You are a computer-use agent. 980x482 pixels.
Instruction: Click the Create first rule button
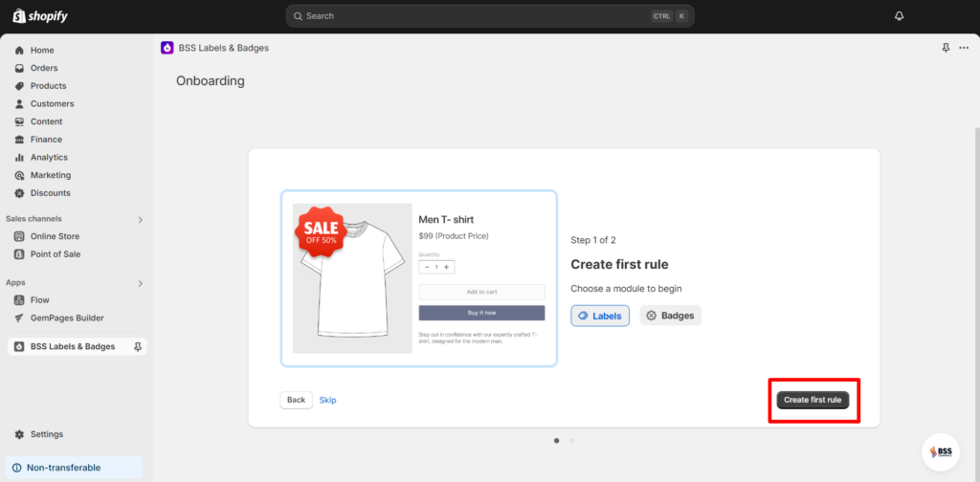pos(813,400)
